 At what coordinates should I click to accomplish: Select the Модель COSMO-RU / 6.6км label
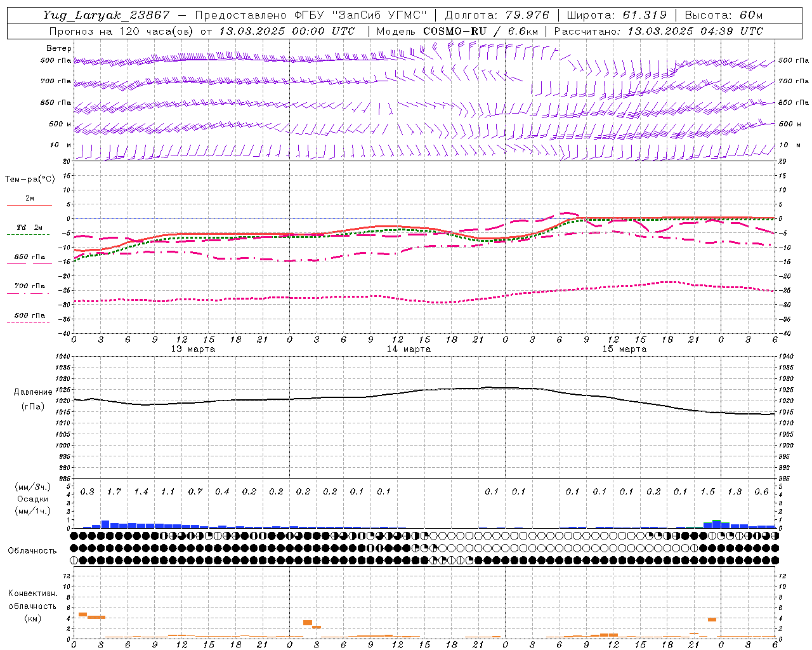pyautogui.click(x=457, y=31)
